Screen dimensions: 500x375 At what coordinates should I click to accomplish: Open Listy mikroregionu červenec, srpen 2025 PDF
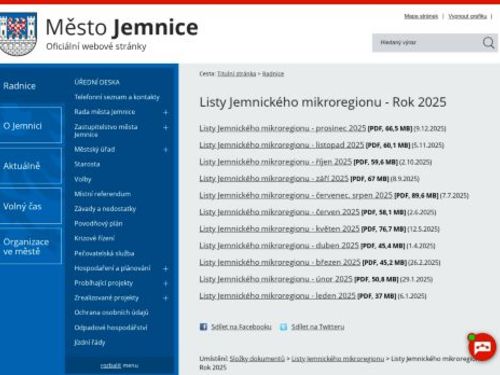(x=296, y=195)
